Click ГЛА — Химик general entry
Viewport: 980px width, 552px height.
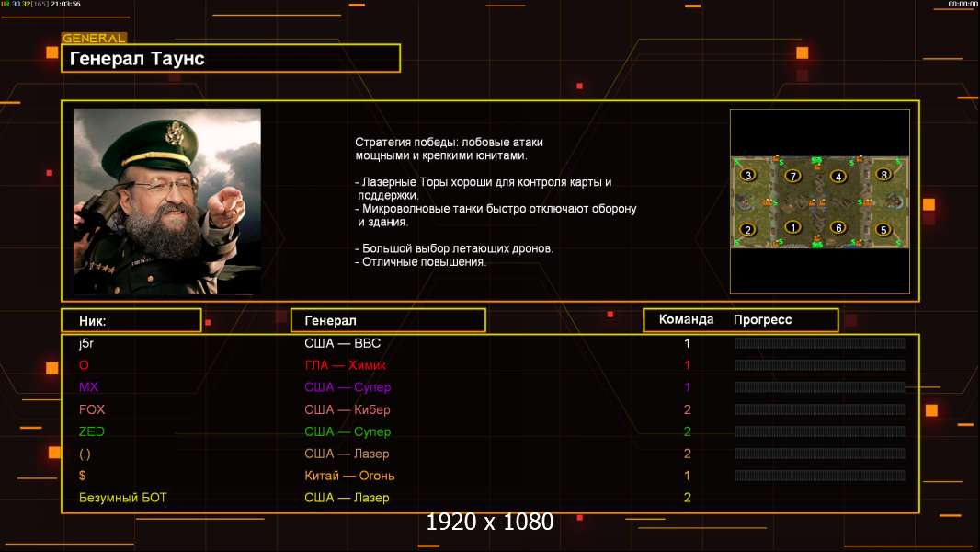[345, 365]
